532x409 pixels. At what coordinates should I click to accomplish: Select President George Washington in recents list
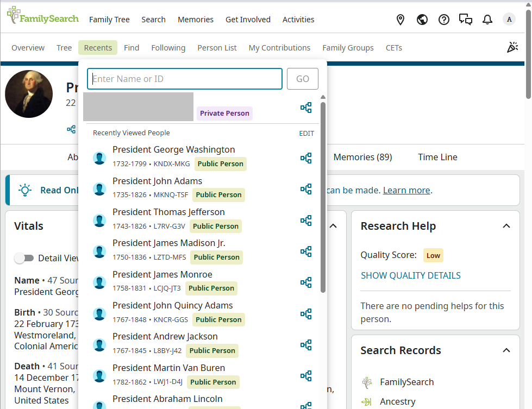[x=174, y=149]
